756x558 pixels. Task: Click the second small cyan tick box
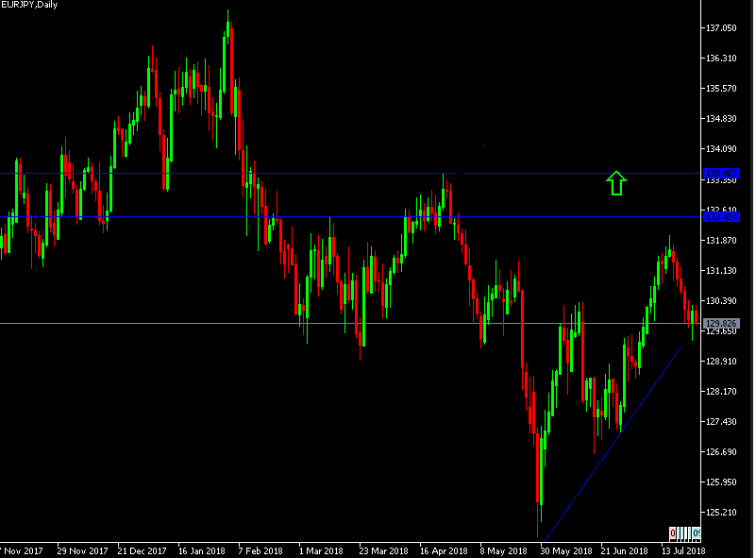click(x=683, y=533)
